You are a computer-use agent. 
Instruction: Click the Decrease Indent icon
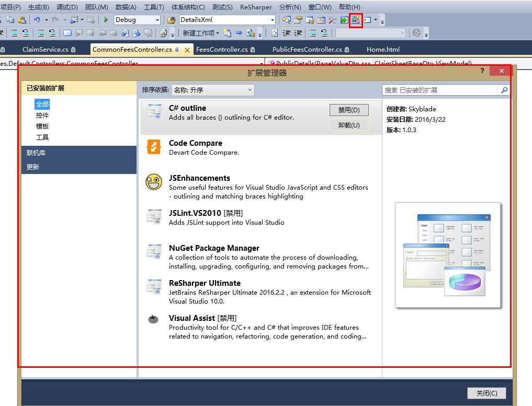coord(287,33)
